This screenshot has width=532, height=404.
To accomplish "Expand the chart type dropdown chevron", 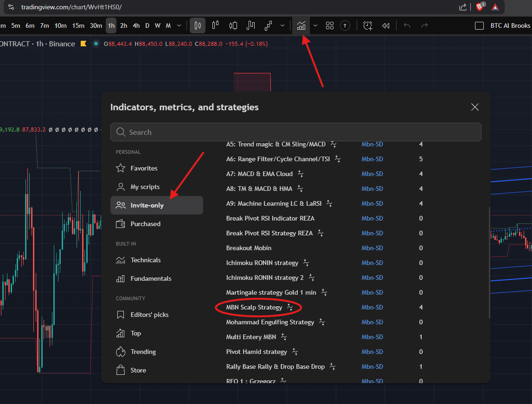I will point(282,25).
